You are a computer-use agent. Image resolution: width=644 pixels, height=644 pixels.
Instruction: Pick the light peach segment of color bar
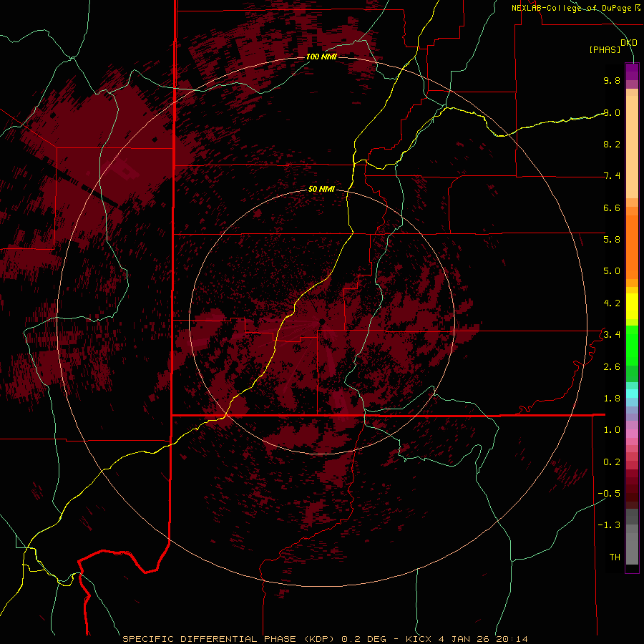click(632, 147)
